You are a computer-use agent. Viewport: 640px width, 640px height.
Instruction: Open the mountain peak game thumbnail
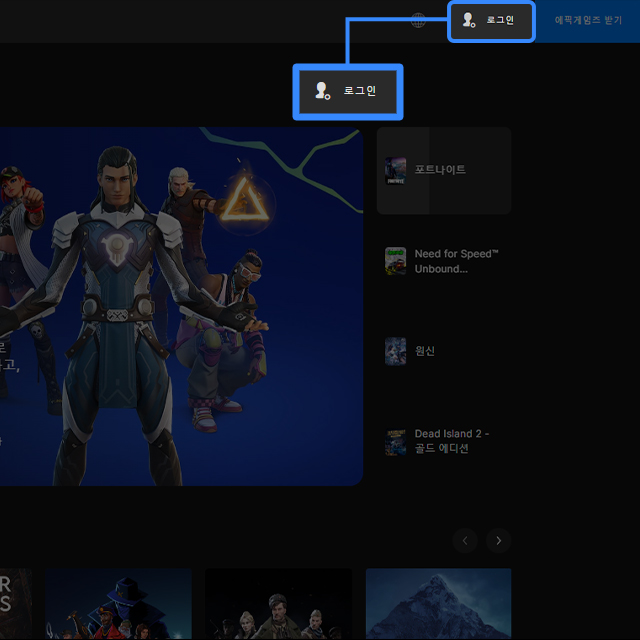(438, 604)
